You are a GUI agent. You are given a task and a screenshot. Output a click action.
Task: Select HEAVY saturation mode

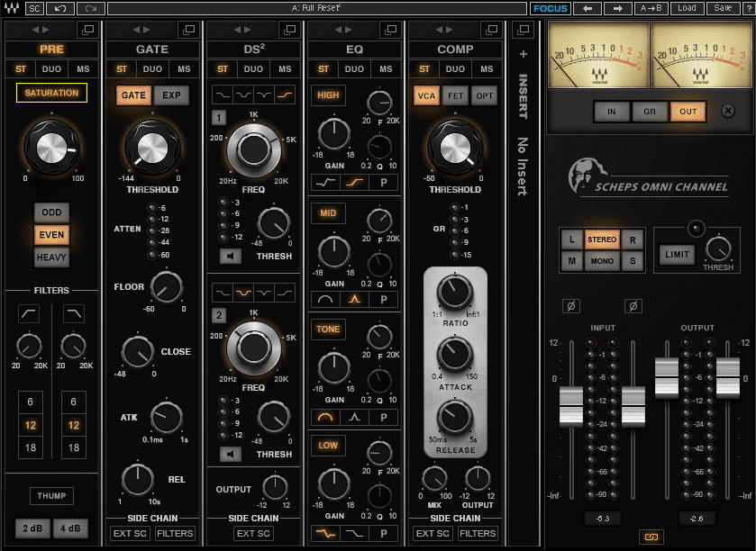[x=51, y=257]
